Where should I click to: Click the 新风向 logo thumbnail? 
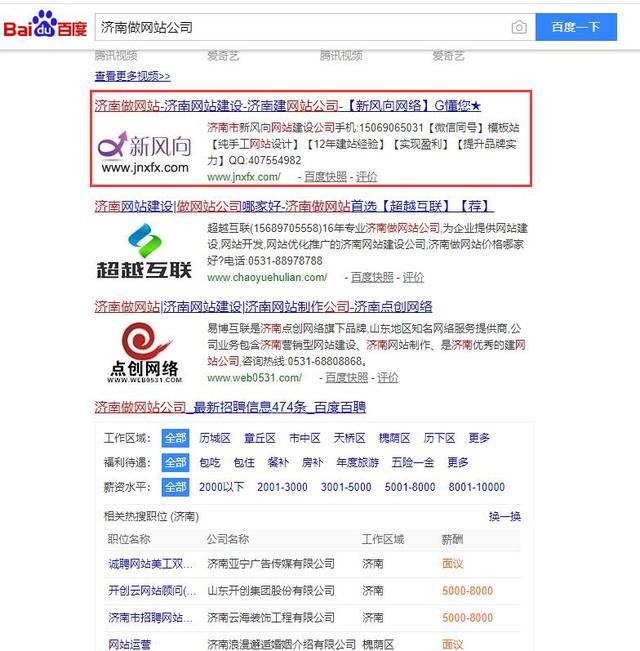click(x=144, y=152)
